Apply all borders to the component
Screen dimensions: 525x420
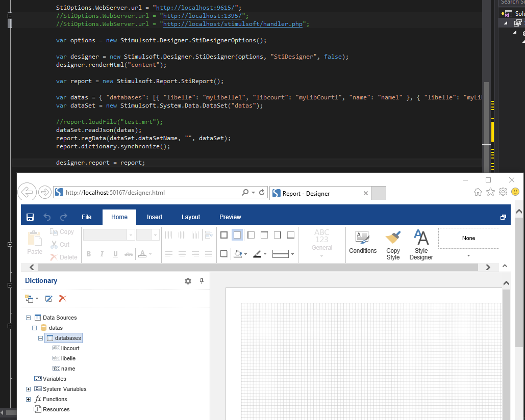pos(224,235)
